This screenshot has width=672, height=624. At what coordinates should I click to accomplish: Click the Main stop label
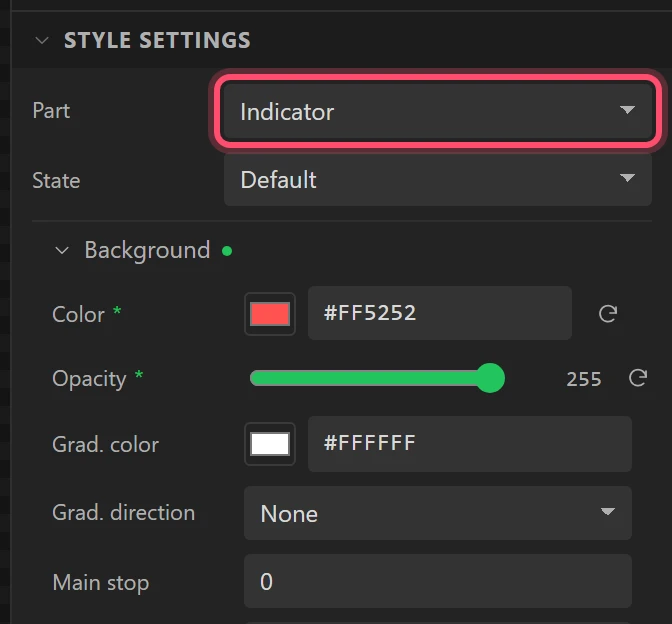(101, 582)
